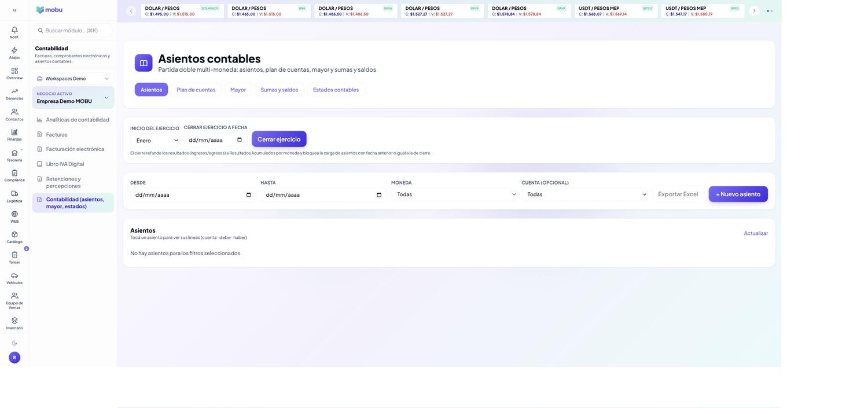The width and height of the screenshot is (868, 408).
Task: Open Moneda Todas dropdown
Action: click(x=456, y=194)
